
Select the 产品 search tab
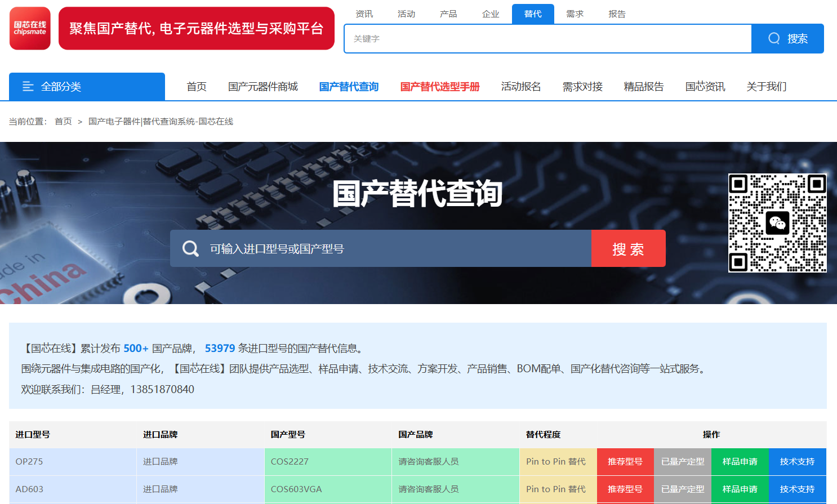[x=448, y=14]
